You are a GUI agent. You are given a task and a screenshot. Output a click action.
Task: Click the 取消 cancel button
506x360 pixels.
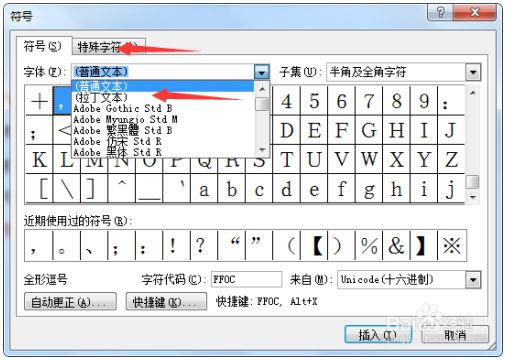click(455, 334)
